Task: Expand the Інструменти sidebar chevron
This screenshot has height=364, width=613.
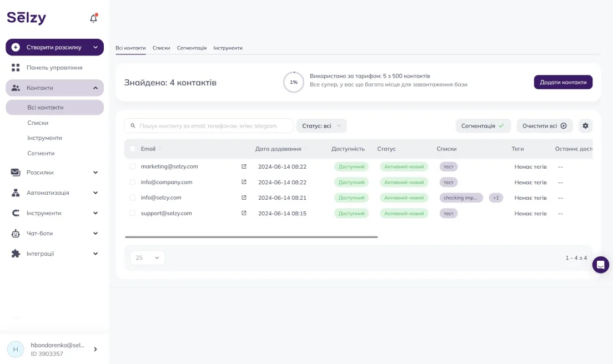Action: (x=96, y=213)
